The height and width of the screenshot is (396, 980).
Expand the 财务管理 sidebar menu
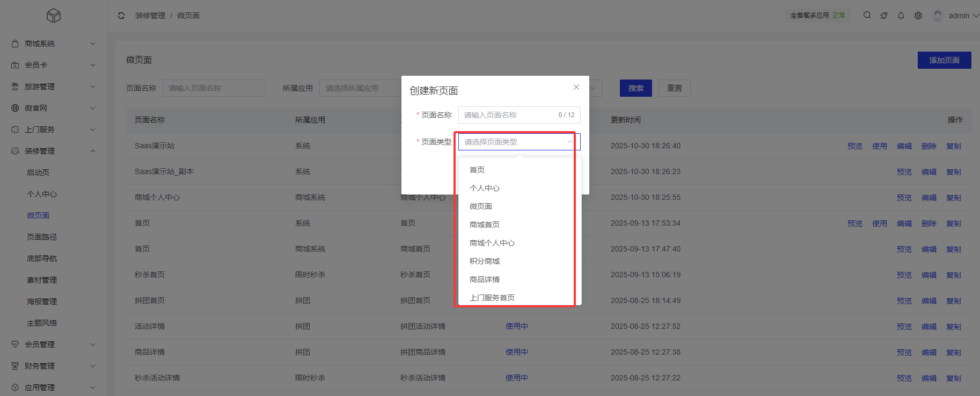pyautogui.click(x=53, y=366)
